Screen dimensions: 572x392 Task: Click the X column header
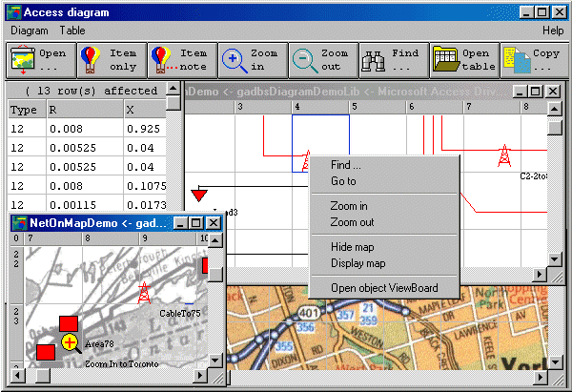pos(145,110)
